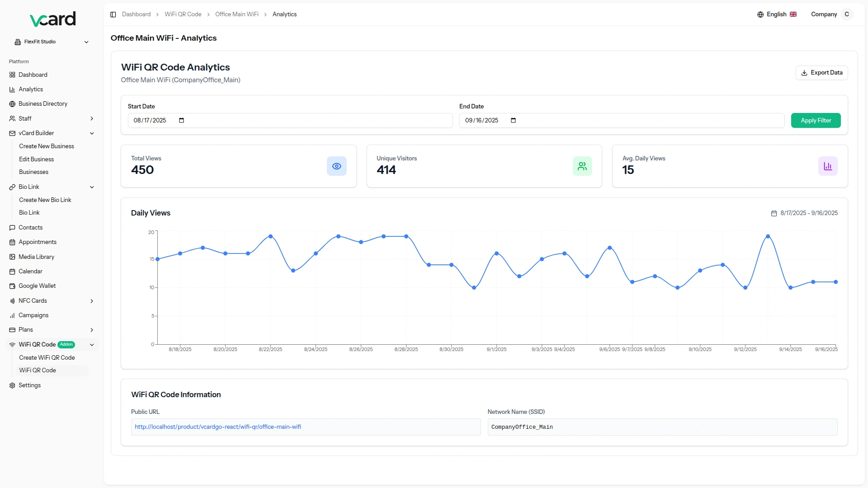This screenshot has height=488, width=868.
Task: Open the English language selector
Action: 777,14
